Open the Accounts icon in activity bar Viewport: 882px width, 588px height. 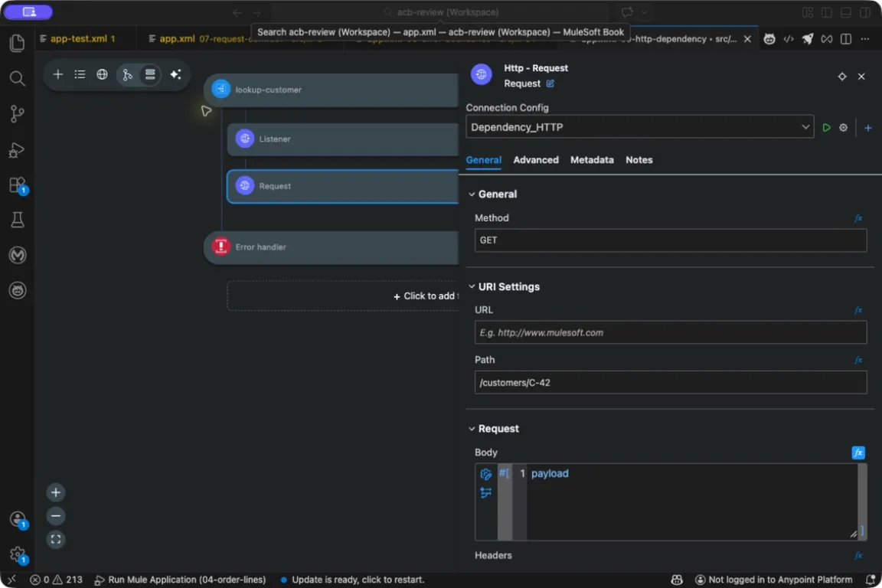point(18,519)
